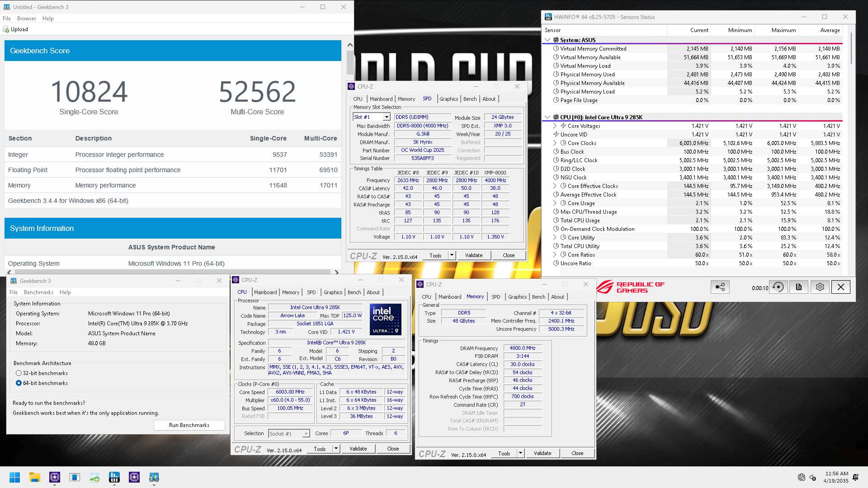The height and width of the screenshot is (488, 868).
Task: Open About tab in CPU-Z CPU window
Action: (373, 292)
